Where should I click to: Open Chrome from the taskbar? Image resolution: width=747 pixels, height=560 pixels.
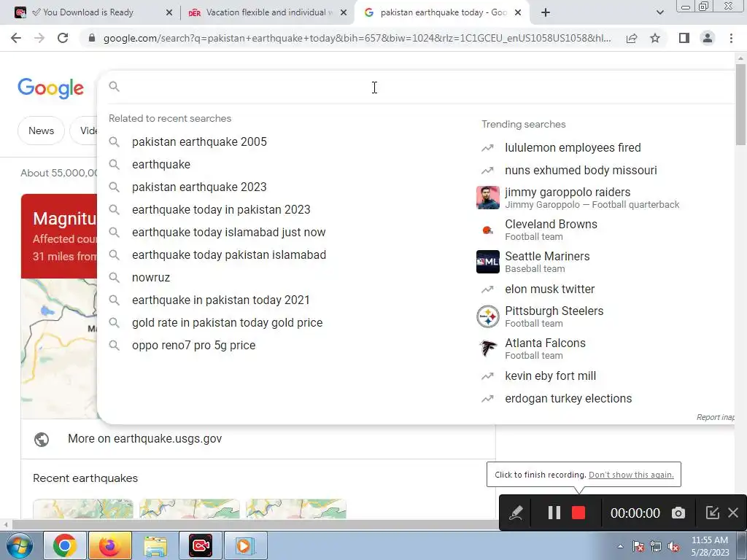coord(65,545)
